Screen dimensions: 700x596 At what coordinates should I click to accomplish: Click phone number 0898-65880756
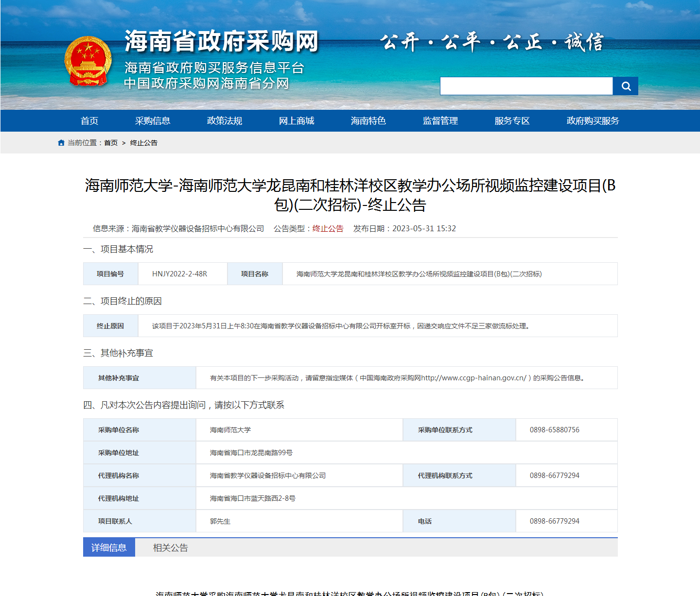555,430
